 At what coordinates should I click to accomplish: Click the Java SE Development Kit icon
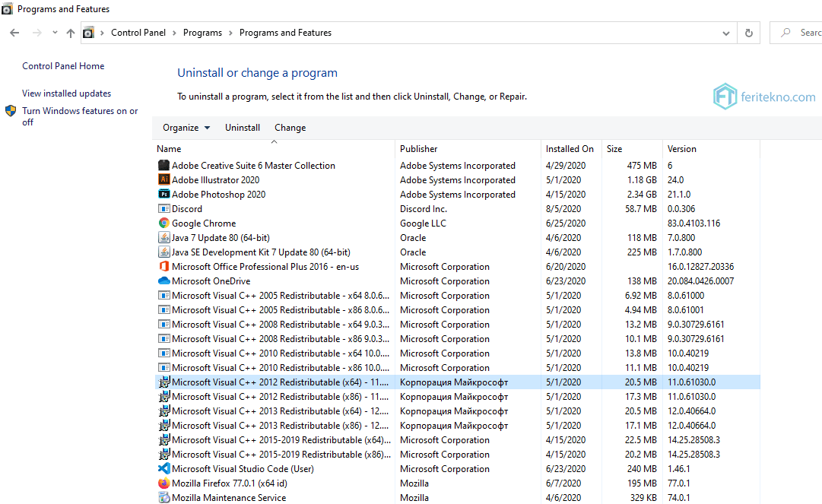pyautogui.click(x=164, y=252)
